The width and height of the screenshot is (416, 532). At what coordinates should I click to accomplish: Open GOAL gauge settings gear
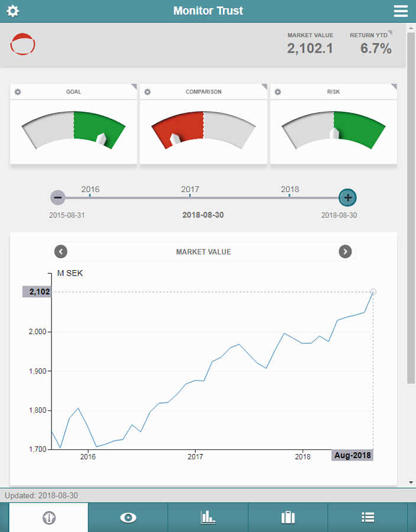[x=18, y=92]
